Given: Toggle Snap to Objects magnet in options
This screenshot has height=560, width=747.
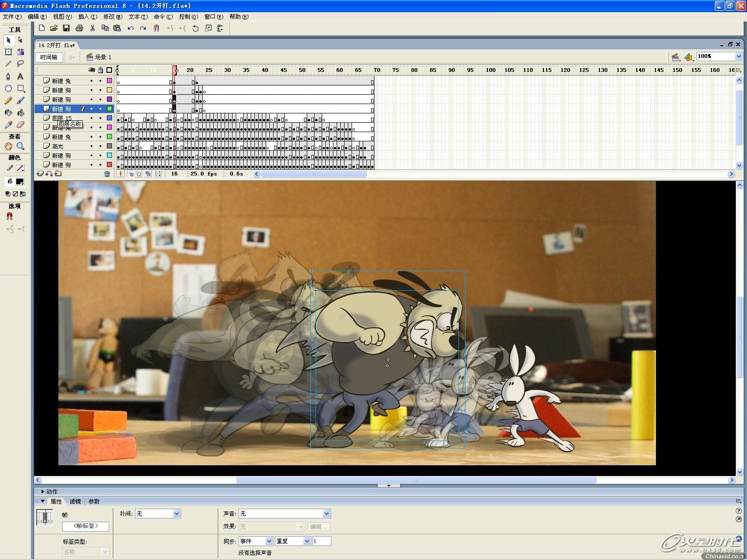Looking at the screenshot, I should tap(9, 217).
